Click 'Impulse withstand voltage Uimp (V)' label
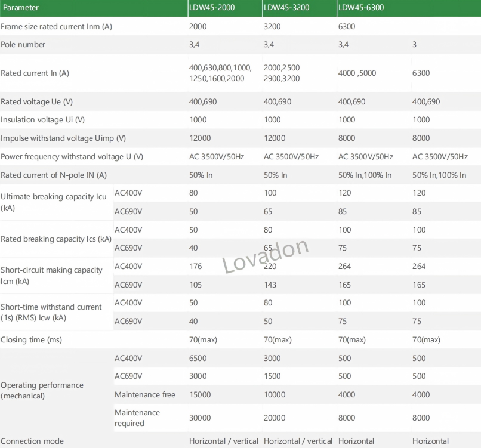481x448 pixels. coord(63,138)
